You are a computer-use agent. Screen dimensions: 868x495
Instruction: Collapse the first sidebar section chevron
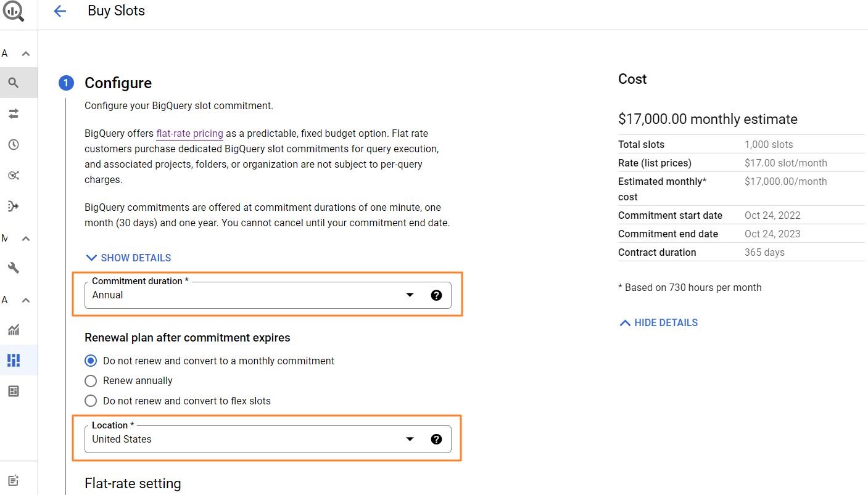(x=26, y=54)
